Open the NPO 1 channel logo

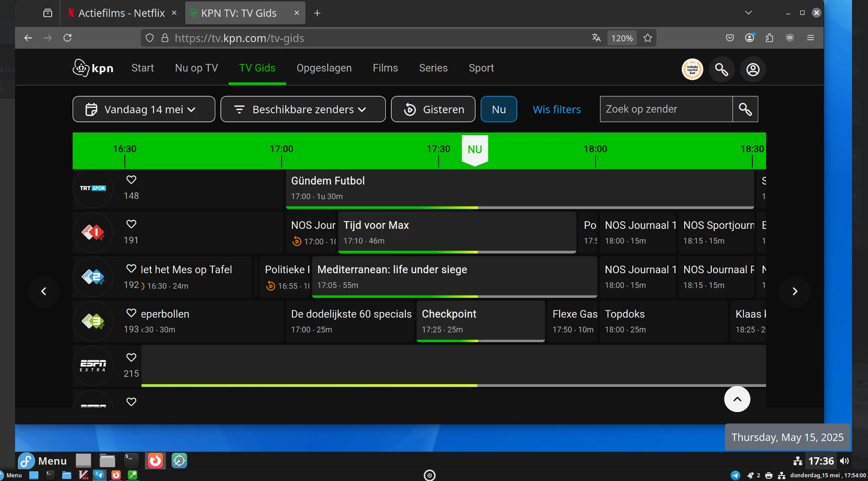click(93, 233)
